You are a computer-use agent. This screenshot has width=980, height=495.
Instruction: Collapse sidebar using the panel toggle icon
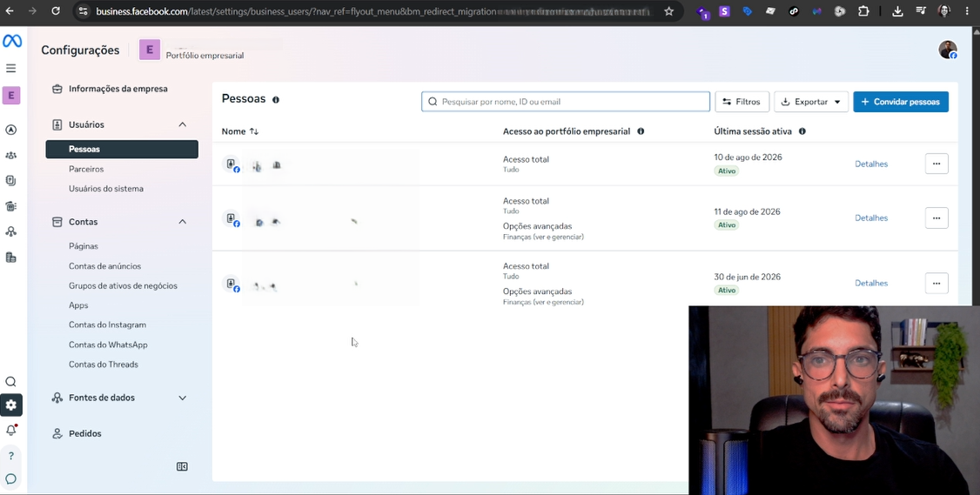point(182,466)
